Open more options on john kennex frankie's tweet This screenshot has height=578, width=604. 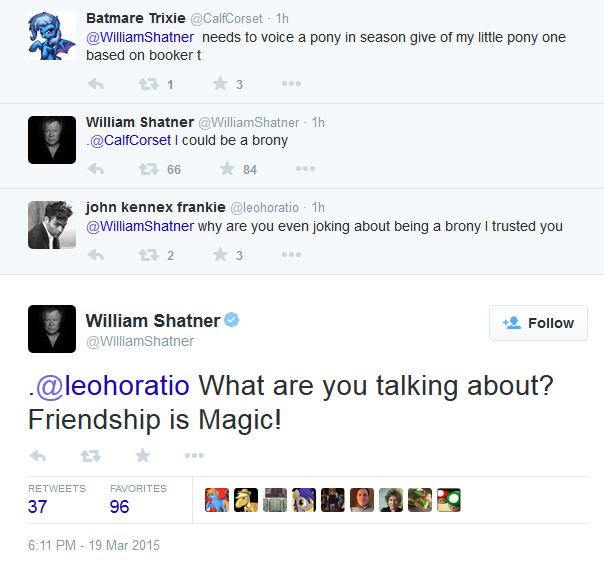coord(291,255)
